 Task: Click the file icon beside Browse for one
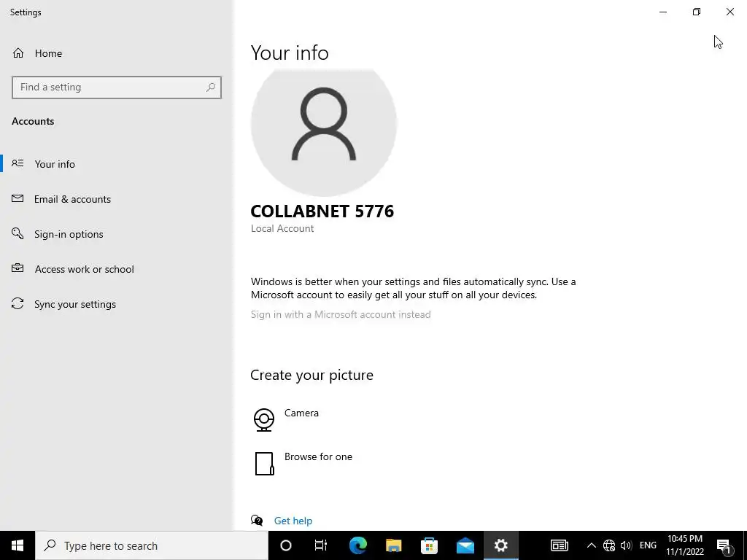point(264,464)
